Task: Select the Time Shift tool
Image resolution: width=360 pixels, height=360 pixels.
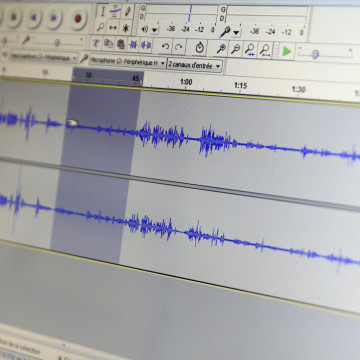Action: (x=113, y=28)
